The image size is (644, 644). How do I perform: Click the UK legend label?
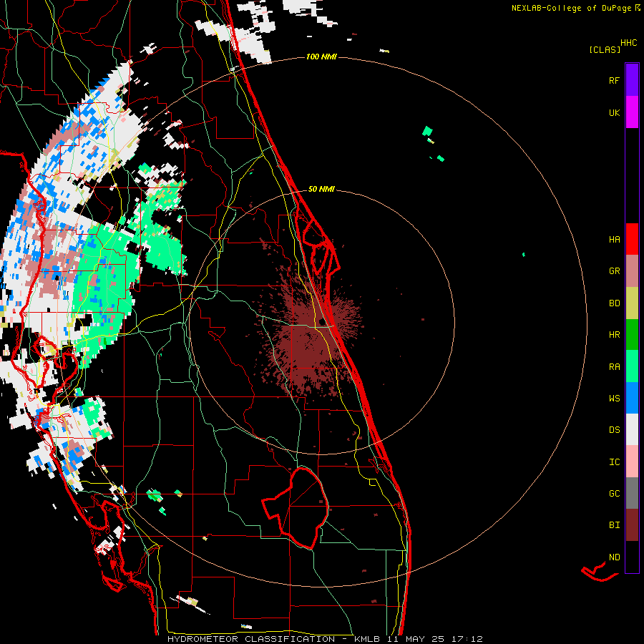point(614,112)
